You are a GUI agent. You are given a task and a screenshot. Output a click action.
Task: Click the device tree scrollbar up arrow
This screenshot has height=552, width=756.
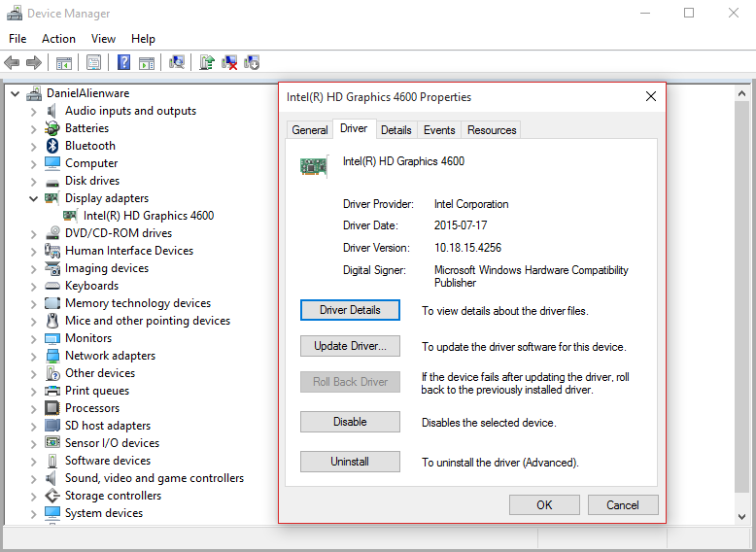742,94
